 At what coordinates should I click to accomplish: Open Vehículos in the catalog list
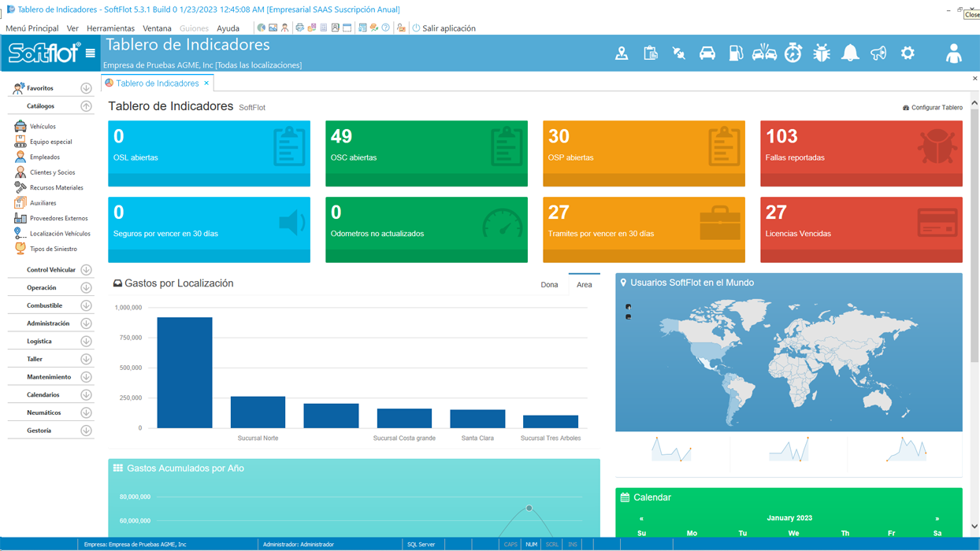point(43,127)
